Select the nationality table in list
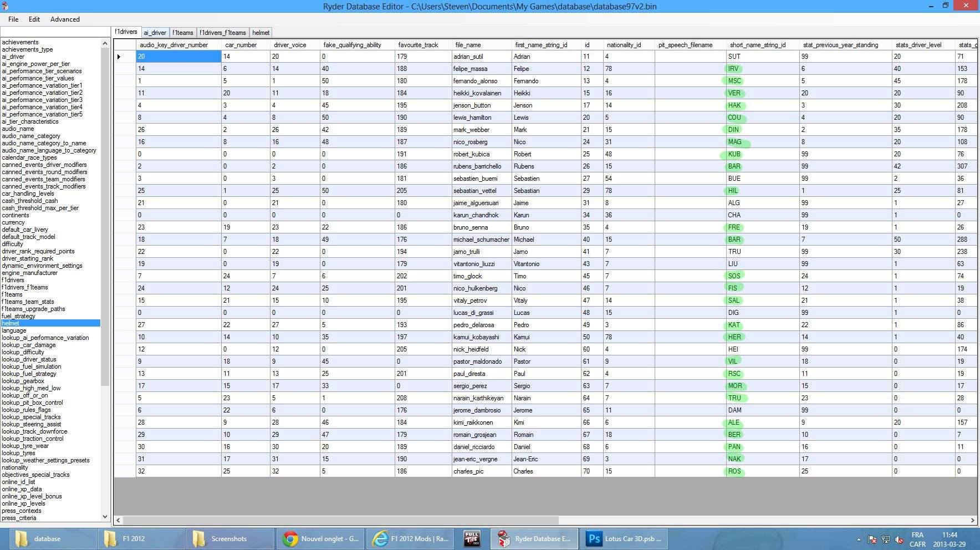The image size is (980, 550). [x=15, y=467]
